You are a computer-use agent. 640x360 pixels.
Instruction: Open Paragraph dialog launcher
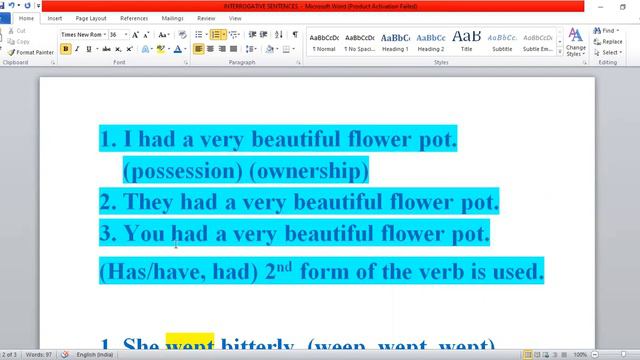coord(298,63)
